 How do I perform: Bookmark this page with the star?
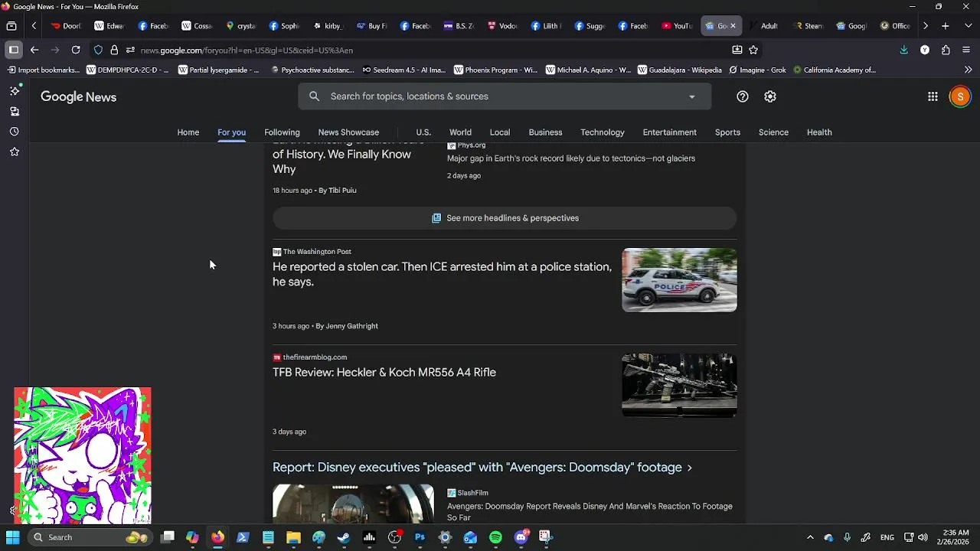point(753,50)
